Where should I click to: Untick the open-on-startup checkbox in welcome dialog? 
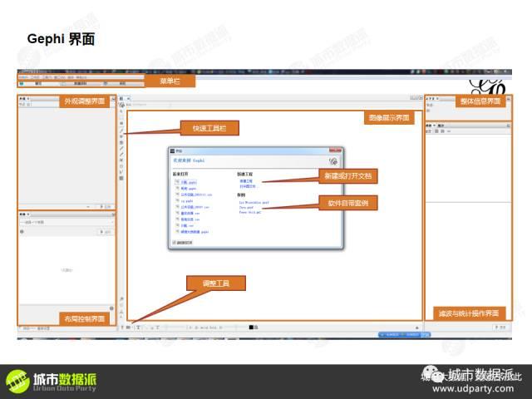pyautogui.click(x=175, y=243)
